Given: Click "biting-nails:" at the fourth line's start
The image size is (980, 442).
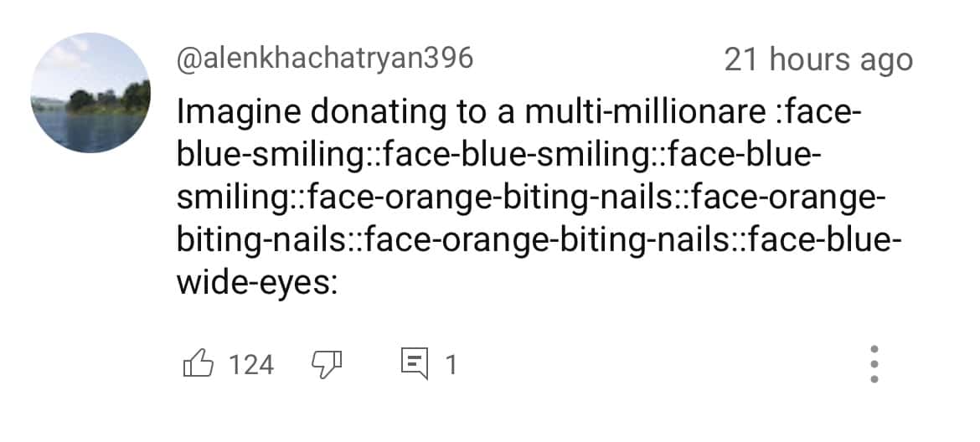Looking at the screenshot, I should 261,241.
